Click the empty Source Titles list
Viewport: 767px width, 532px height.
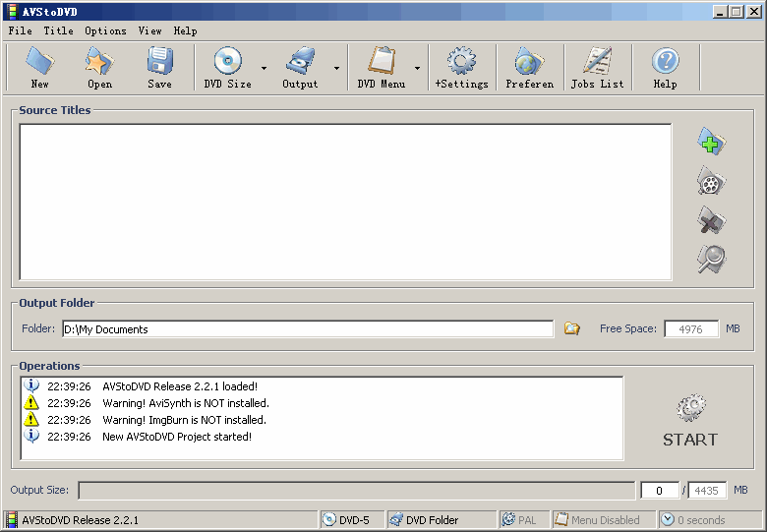pos(345,202)
